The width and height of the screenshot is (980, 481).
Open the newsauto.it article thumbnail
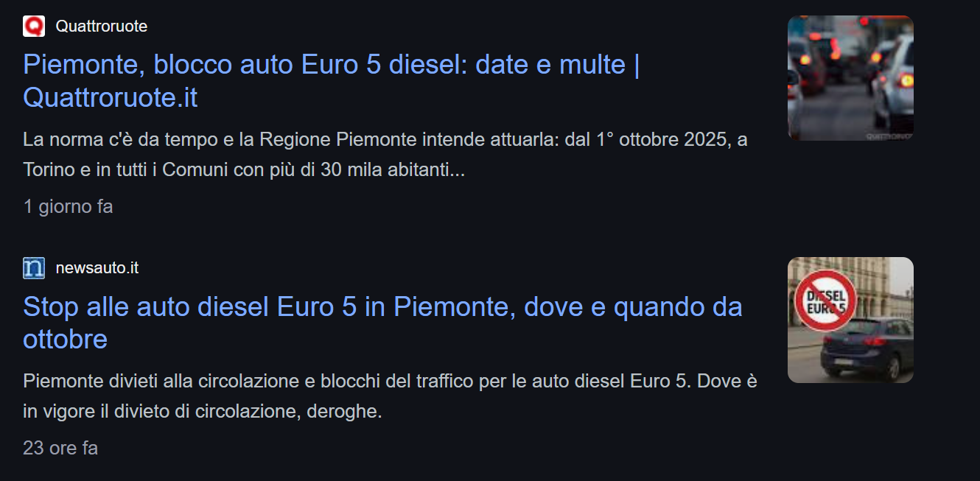pos(850,320)
